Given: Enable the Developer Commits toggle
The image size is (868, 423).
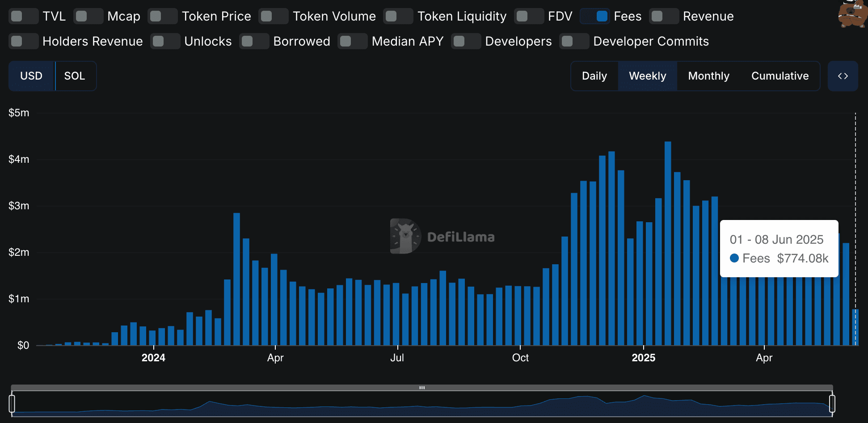Looking at the screenshot, I should (574, 41).
